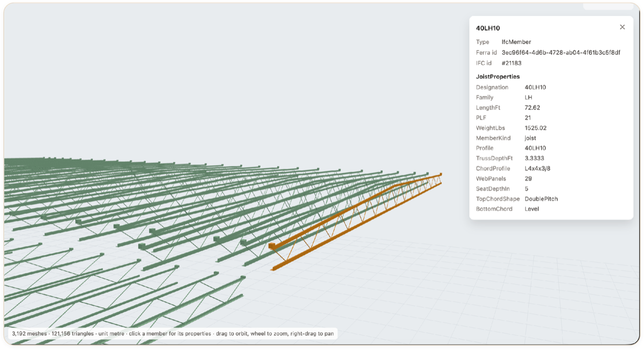The height and width of the screenshot is (350, 644).
Task: Click the LengthFt property label
Action: 488,108
